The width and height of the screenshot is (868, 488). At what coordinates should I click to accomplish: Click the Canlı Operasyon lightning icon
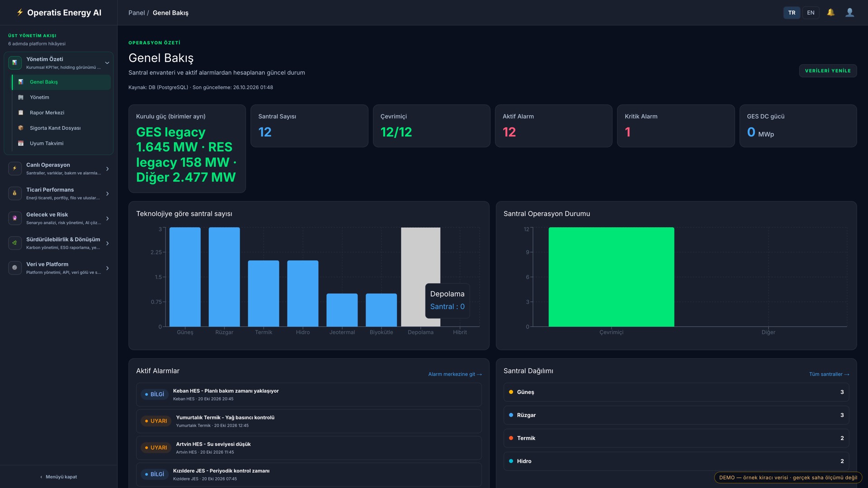(14, 168)
